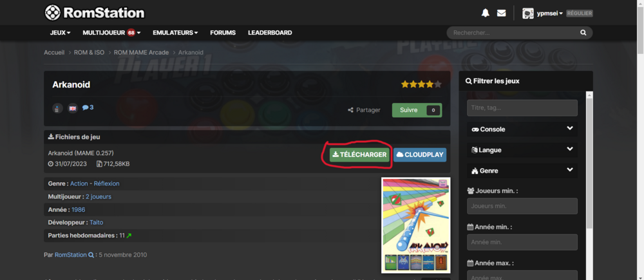This screenshot has width=644, height=280.
Task: Click the magnifier next to RomStation author
Action: [x=91, y=255]
